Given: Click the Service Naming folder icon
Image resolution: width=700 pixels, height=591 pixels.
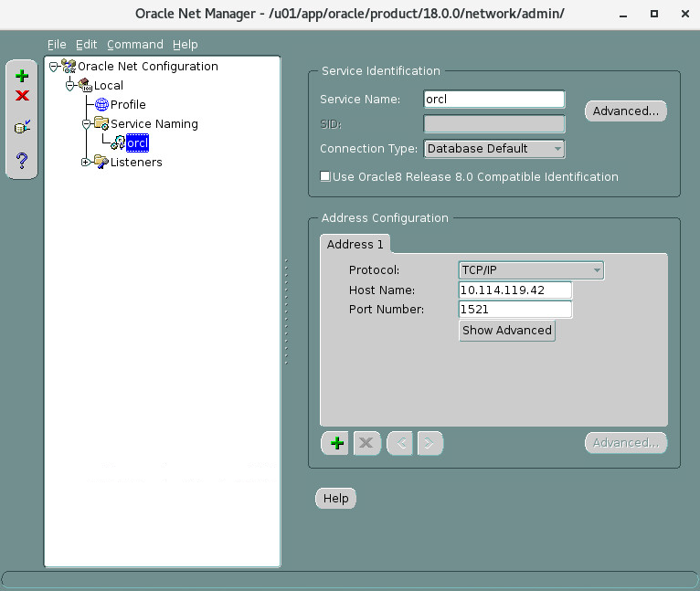Looking at the screenshot, I should click(x=101, y=123).
